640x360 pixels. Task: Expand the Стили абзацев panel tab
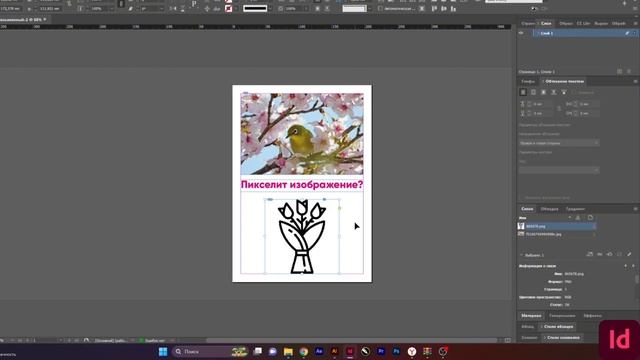[x=558, y=327]
